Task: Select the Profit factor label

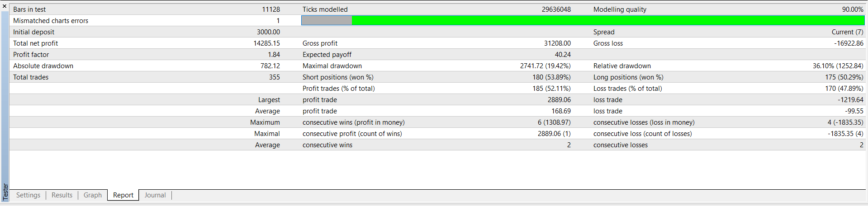Action: coord(31,55)
